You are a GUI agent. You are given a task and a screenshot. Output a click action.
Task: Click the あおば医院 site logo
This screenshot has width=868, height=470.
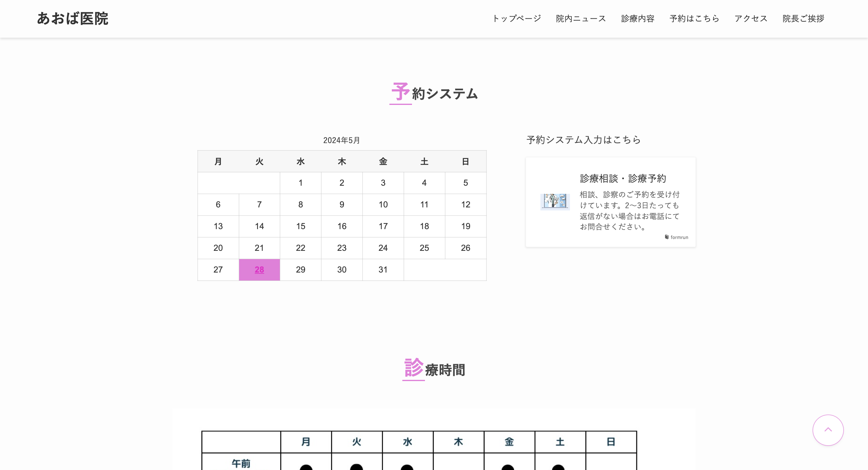pos(73,19)
